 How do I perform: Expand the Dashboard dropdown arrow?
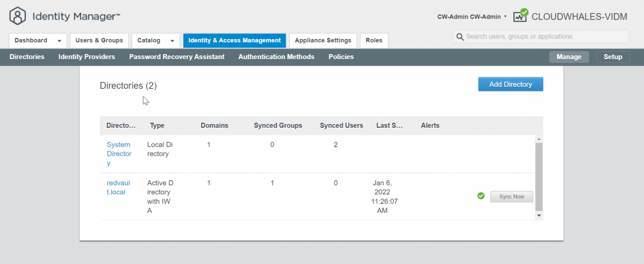60,41
